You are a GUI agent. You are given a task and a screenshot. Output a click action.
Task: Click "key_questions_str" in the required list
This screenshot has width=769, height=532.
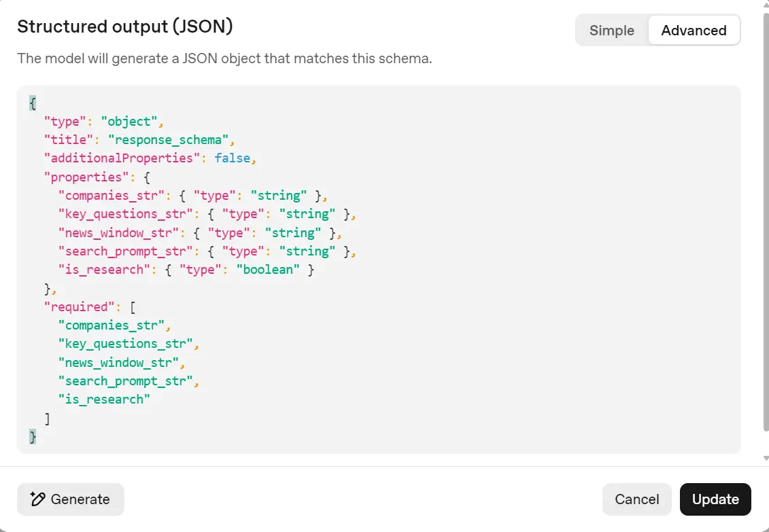click(126, 344)
